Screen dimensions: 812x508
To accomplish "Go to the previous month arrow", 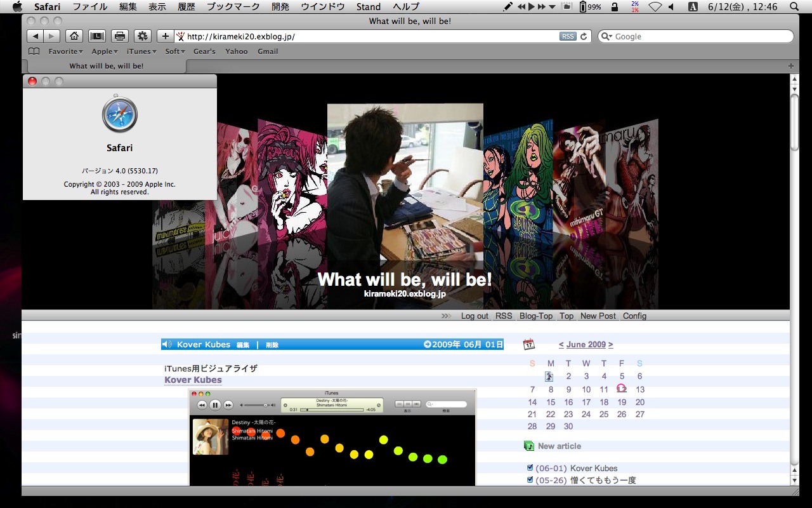I will 561,344.
